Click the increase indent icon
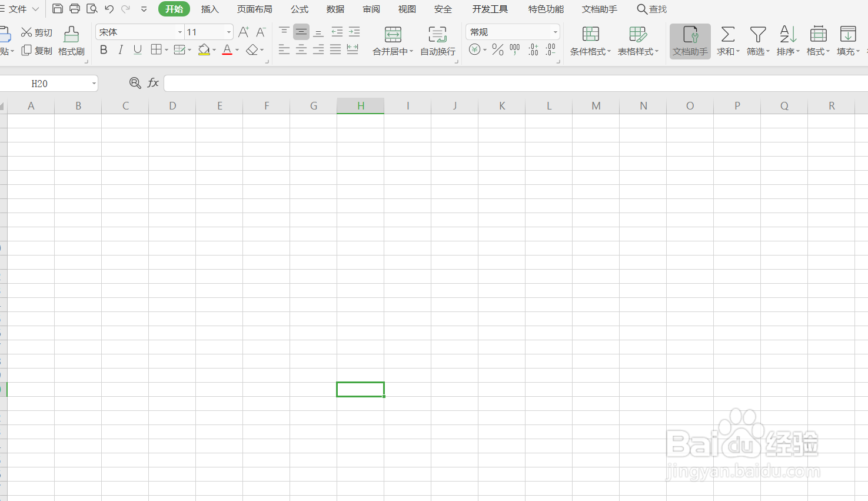 354,31
